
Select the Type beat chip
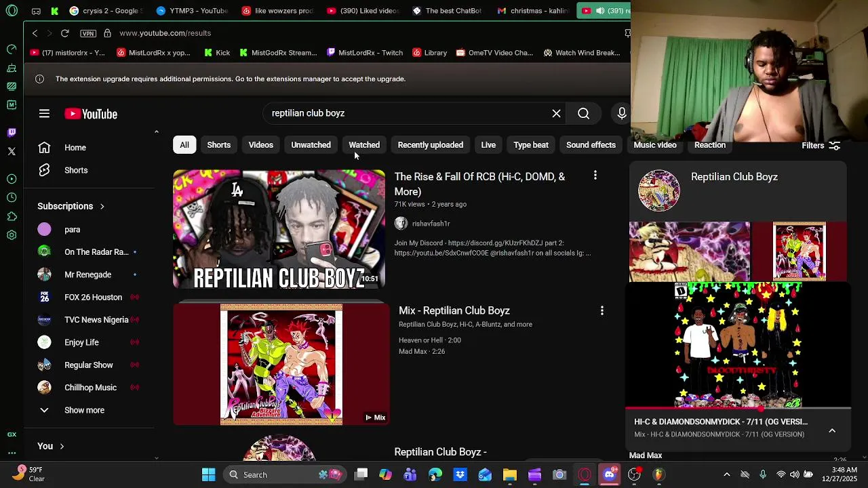point(531,145)
